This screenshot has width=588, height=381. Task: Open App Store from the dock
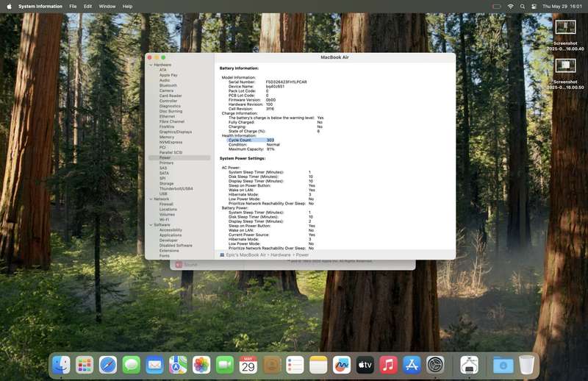pyautogui.click(x=412, y=365)
